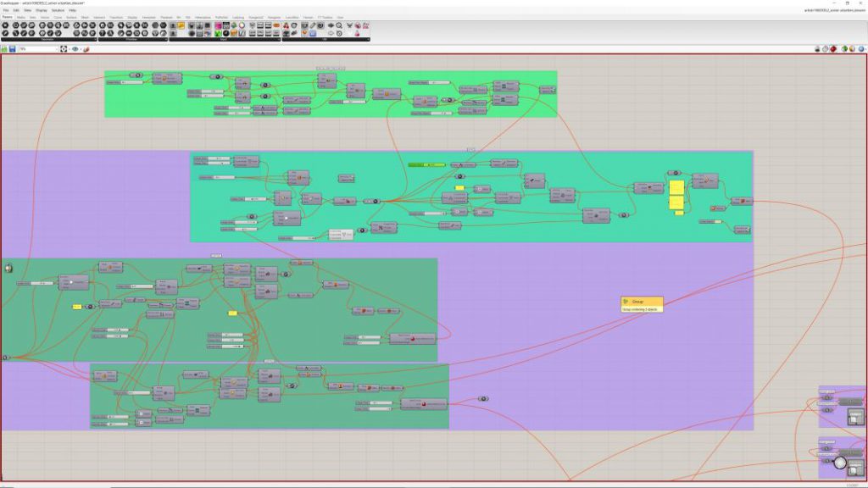Click the Zoom Extents canvas icon

[x=65, y=49]
